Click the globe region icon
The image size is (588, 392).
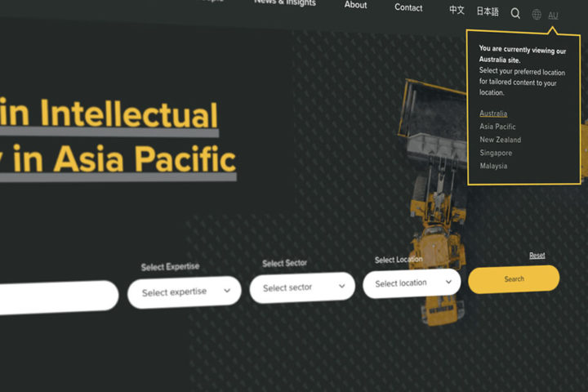point(537,15)
